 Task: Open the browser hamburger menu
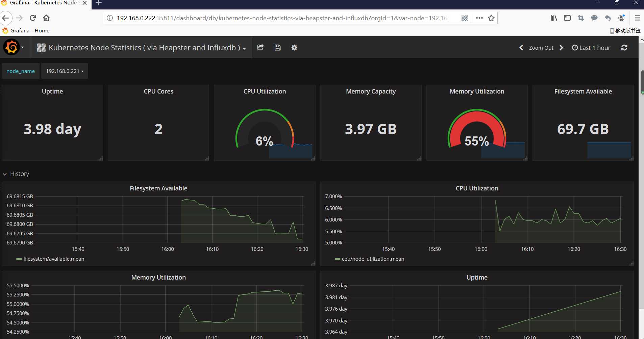pyautogui.click(x=638, y=18)
